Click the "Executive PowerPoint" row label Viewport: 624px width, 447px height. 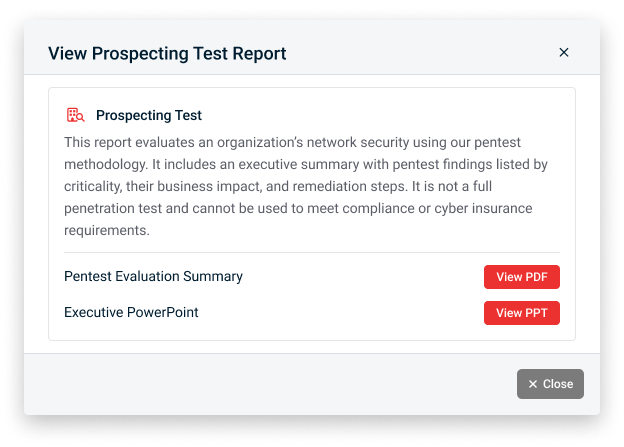(x=131, y=312)
